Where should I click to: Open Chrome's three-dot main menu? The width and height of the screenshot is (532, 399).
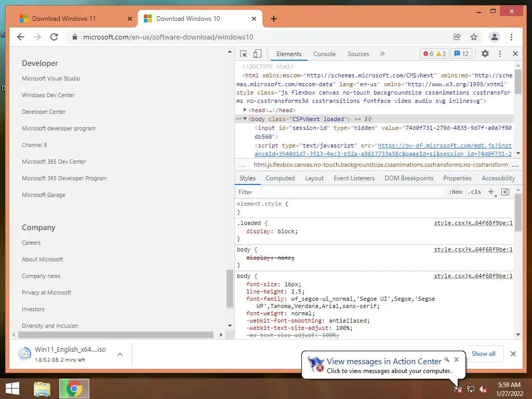pyautogui.click(x=511, y=37)
